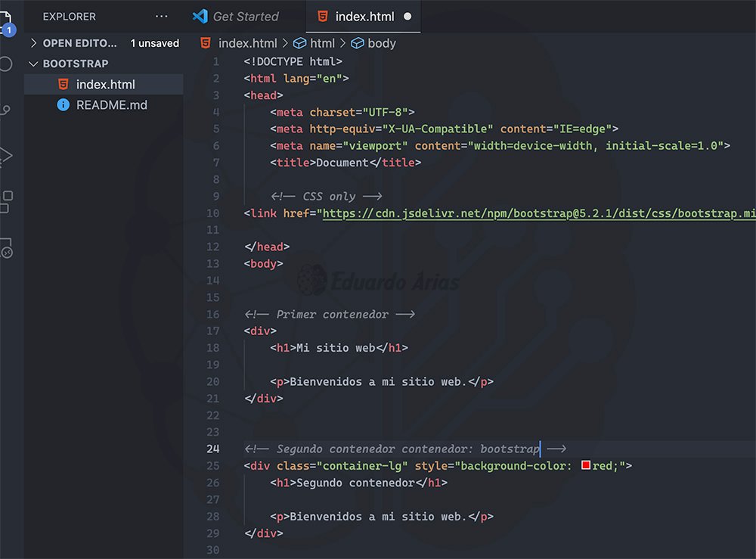
Task: Open the Explorer view in activity bar
Action: tap(5, 18)
